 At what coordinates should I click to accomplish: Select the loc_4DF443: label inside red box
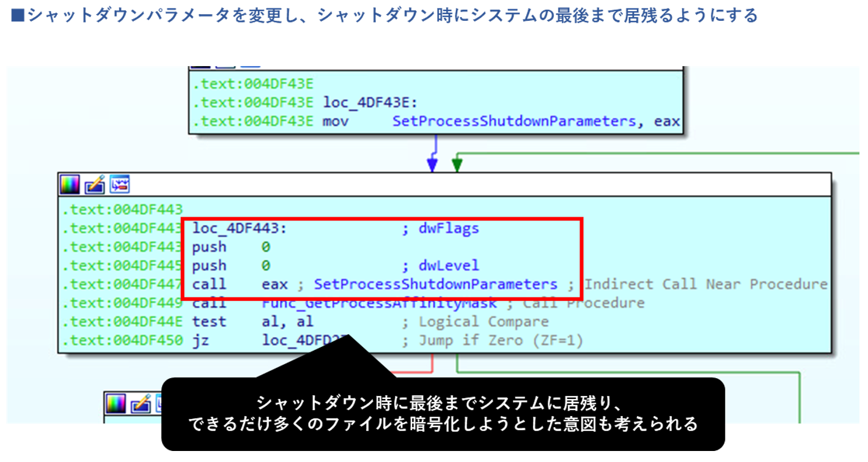coord(239,229)
